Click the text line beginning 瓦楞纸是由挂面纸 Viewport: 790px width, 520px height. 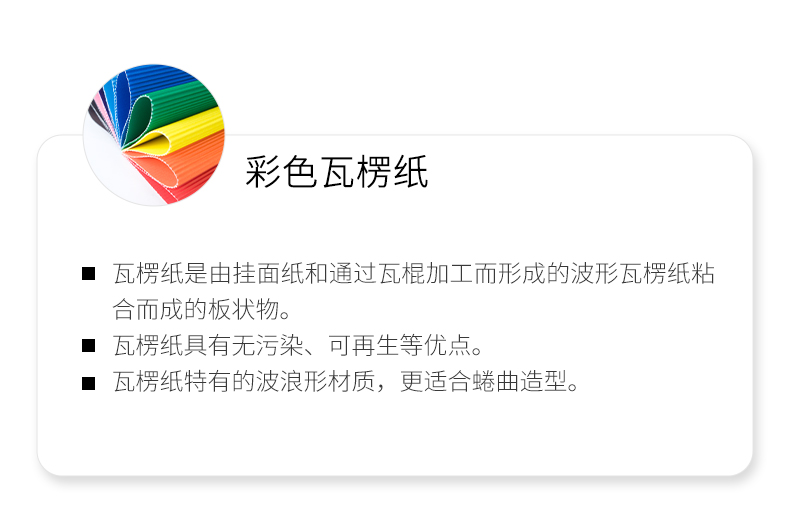click(x=414, y=274)
